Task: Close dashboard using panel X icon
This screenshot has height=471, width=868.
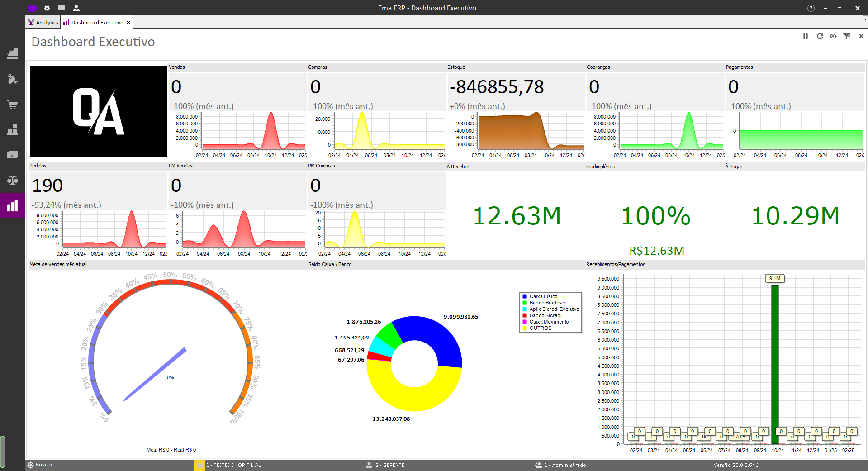Action: click(861, 36)
